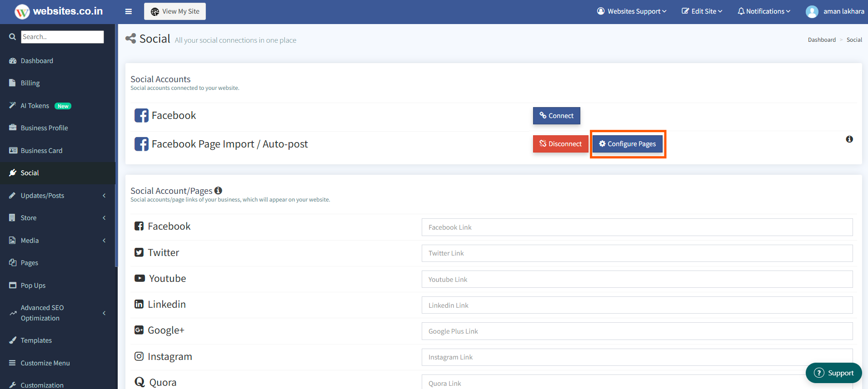
Task: Click the Quora icon in the links list
Action: tap(140, 382)
